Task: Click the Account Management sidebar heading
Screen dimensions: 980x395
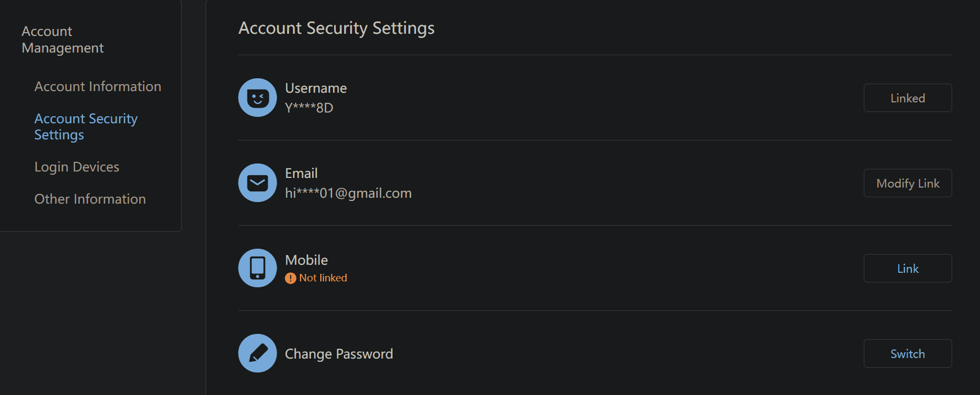Action: pyautogui.click(x=62, y=40)
